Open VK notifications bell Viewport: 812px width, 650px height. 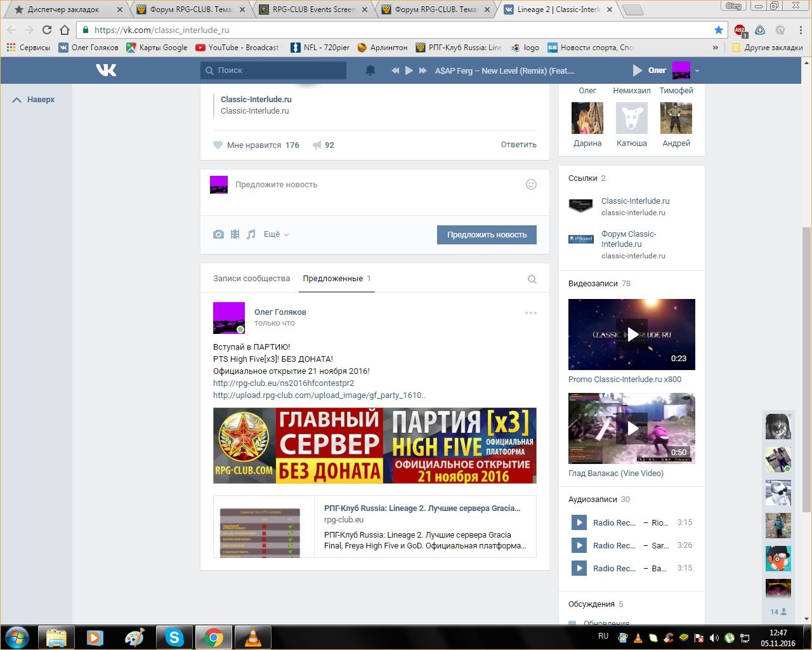tap(370, 70)
